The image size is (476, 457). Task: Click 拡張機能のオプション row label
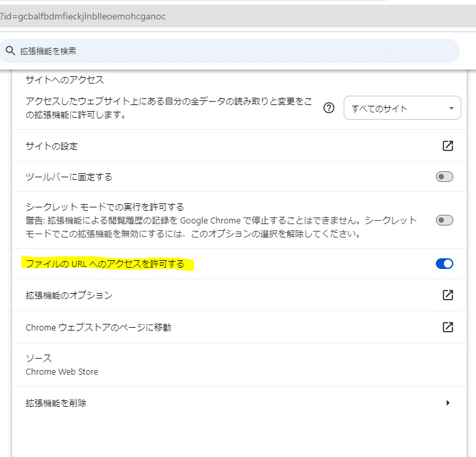[69, 295]
